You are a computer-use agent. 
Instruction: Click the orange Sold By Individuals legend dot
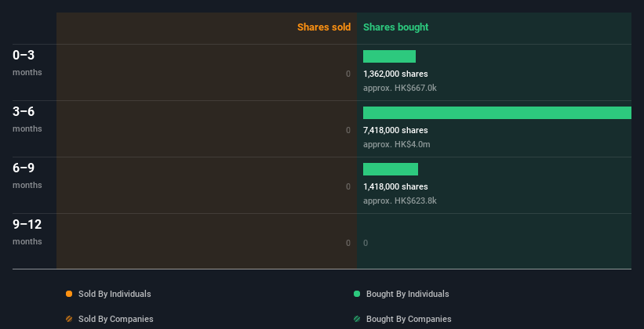coord(69,294)
